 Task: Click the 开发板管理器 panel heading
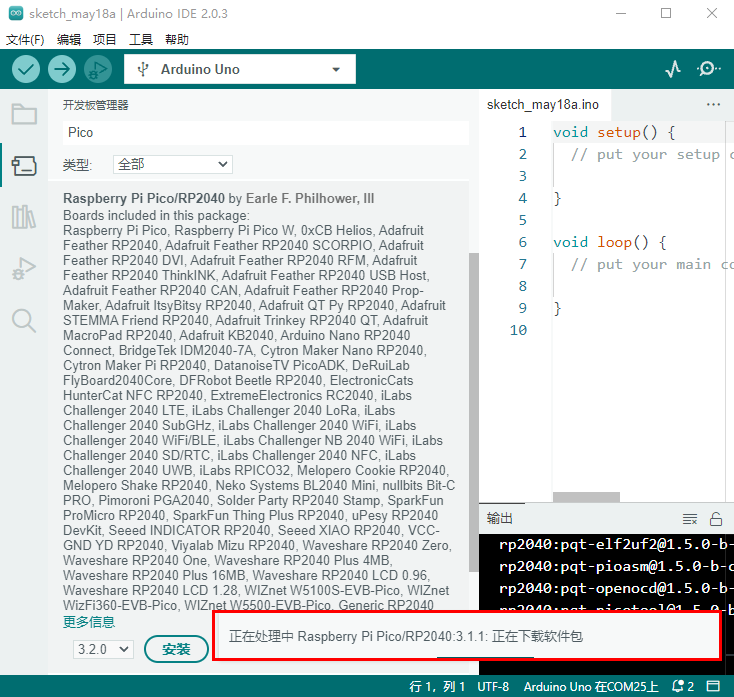click(x=95, y=105)
